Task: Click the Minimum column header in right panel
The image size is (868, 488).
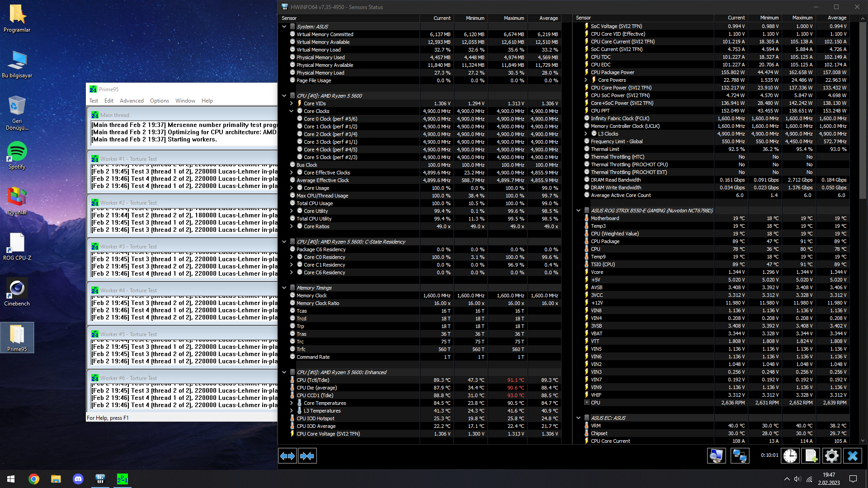Action: (x=764, y=18)
